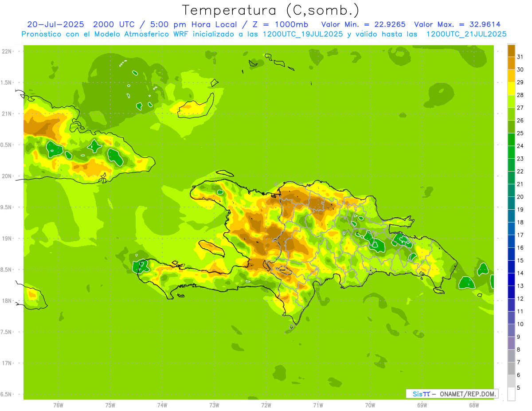The width and height of the screenshot is (532, 411).
Task: Select the "1200UTC_19JUL2025" initialization time
Action: pyautogui.click(x=302, y=34)
